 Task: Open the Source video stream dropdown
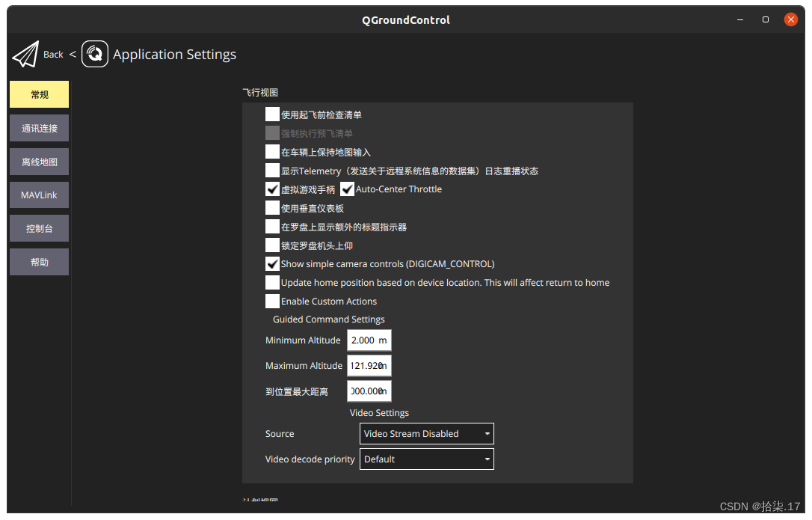coord(426,433)
